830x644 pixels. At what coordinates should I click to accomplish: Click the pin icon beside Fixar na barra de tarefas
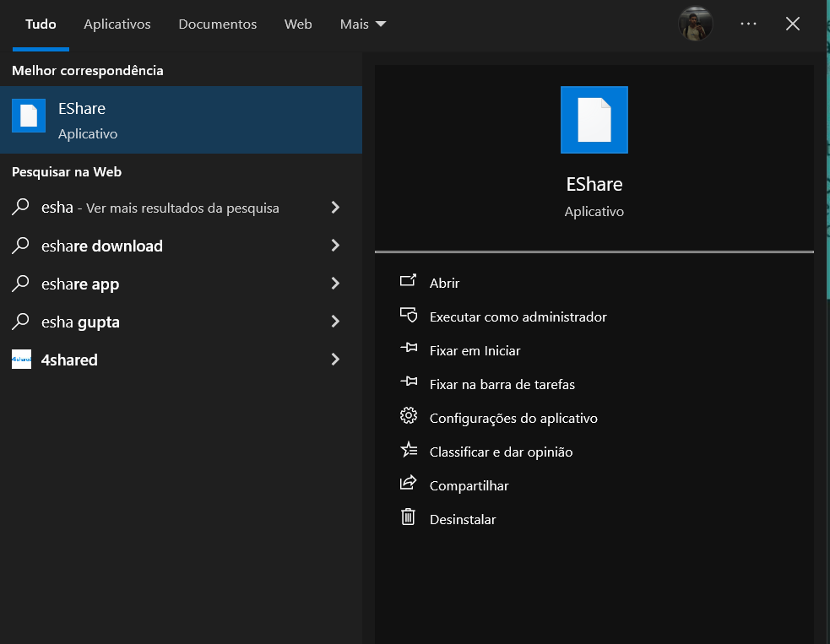point(409,382)
